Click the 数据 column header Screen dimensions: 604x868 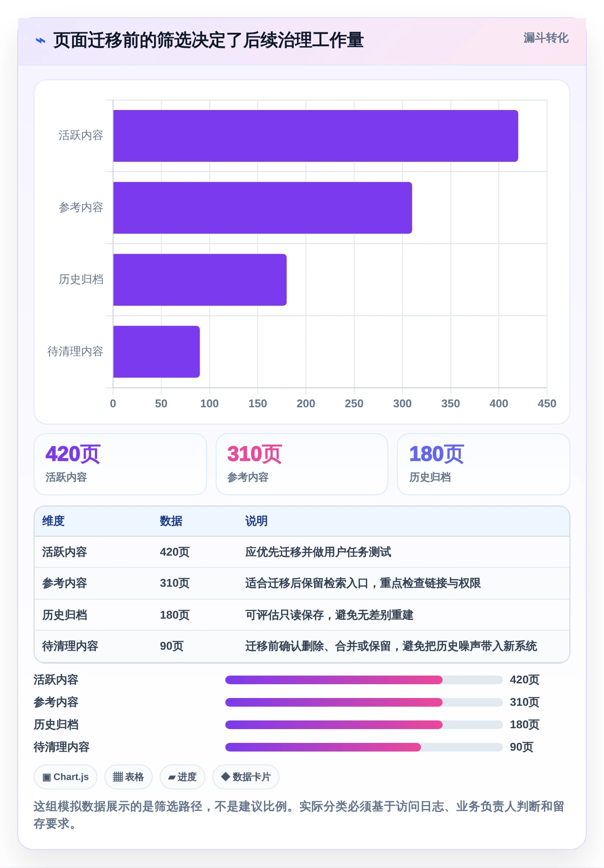click(171, 521)
